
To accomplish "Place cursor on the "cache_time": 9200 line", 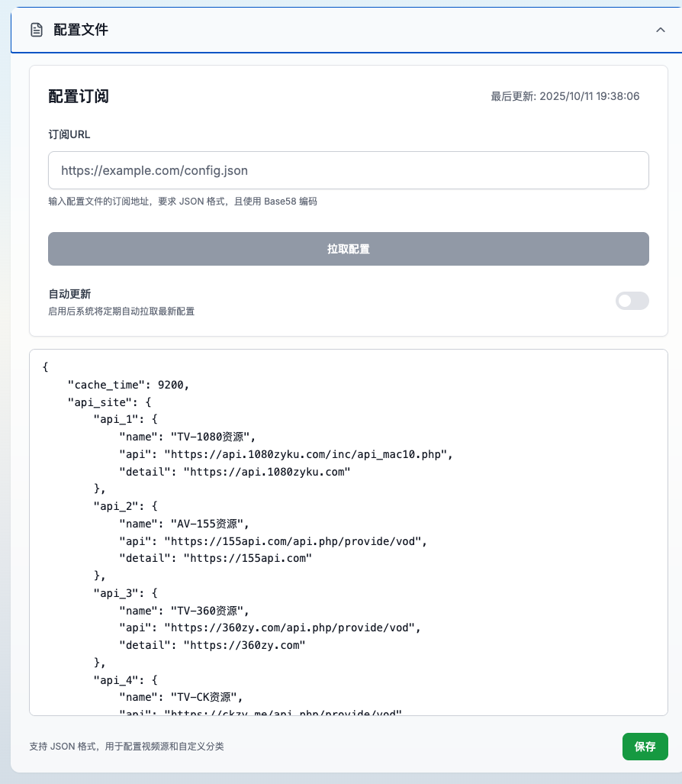I will coord(128,385).
